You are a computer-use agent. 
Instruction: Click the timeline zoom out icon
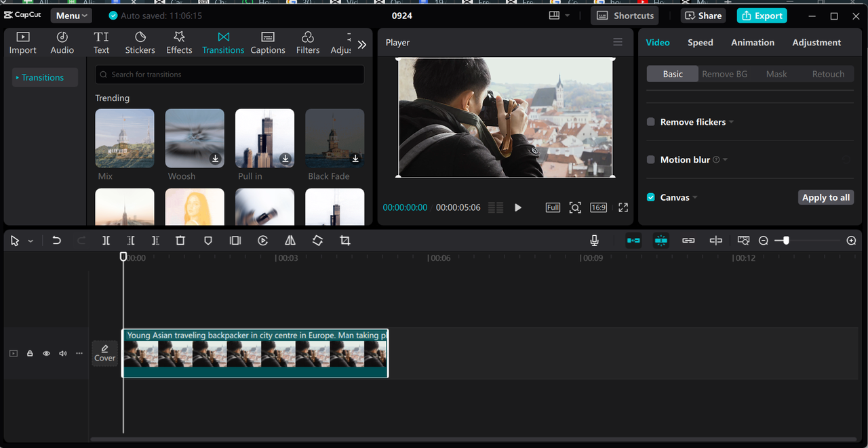[764, 241]
